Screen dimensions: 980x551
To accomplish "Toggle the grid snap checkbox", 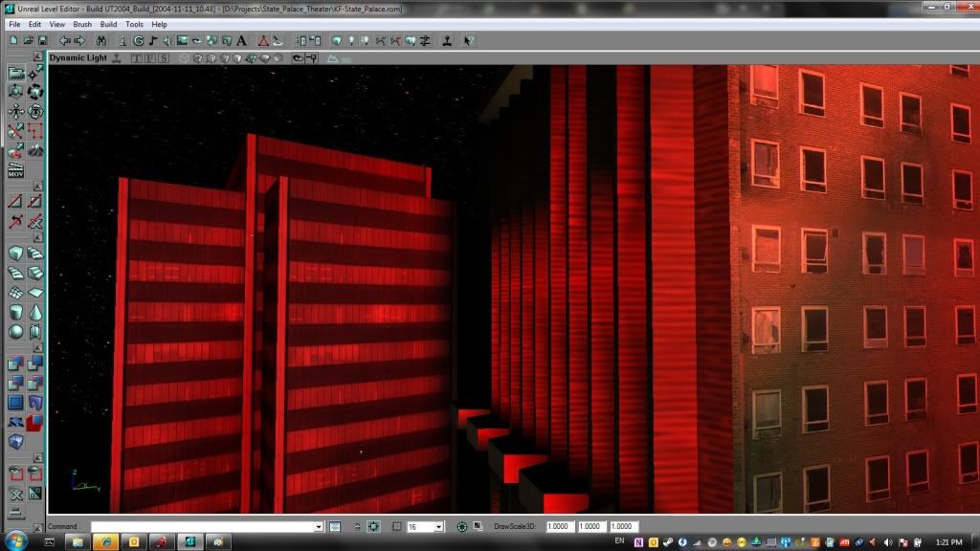I will click(397, 527).
